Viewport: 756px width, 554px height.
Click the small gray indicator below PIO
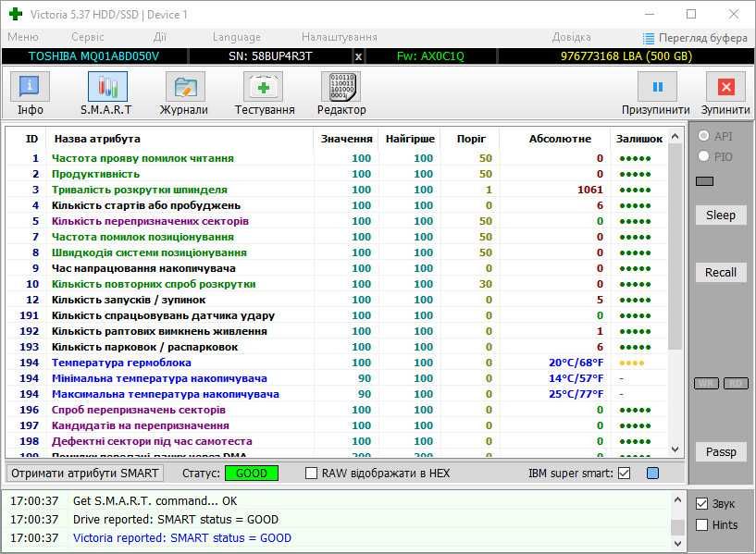tap(704, 181)
